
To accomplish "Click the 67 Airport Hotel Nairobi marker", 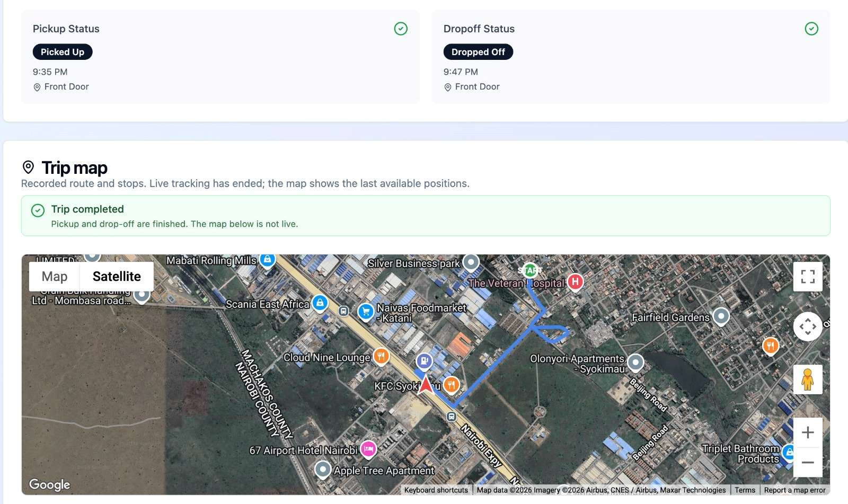I will click(x=368, y=449).
